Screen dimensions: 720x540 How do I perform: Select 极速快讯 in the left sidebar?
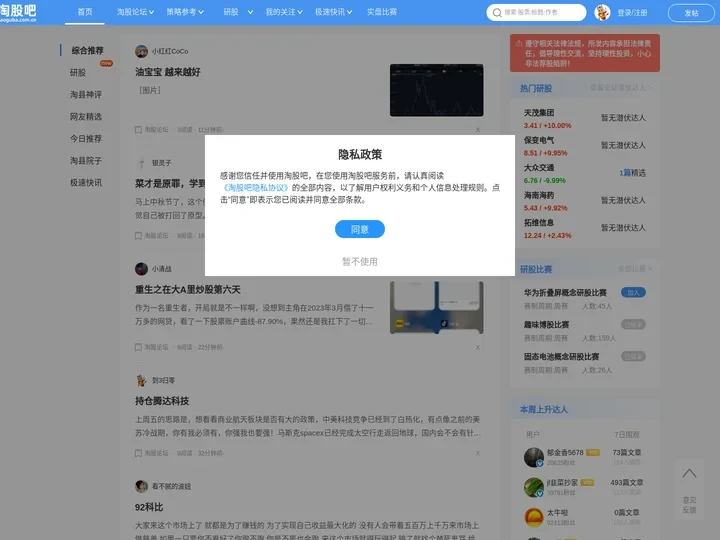click(86, 183)
